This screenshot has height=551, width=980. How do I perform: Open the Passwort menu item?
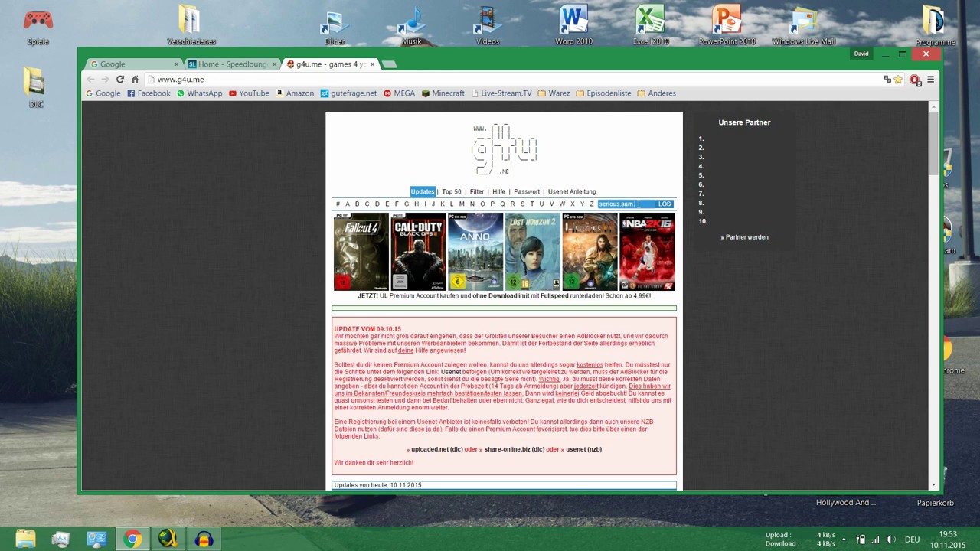(527, 192)
